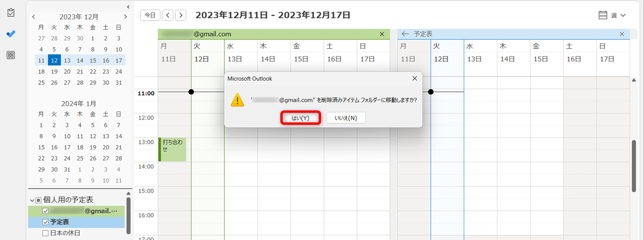This screenshot has width=644, height=240.
Task: Open the To Do checkmark icon
Action: (11, 34)
